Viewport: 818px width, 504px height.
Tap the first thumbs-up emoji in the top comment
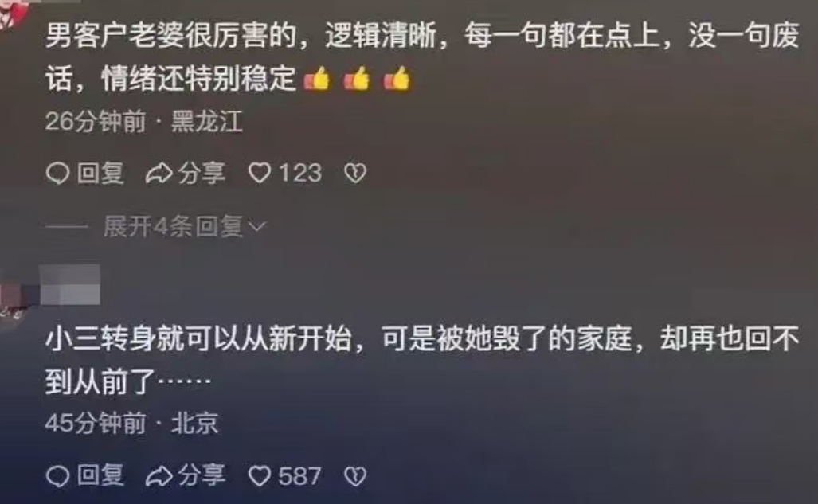[317, 80]
